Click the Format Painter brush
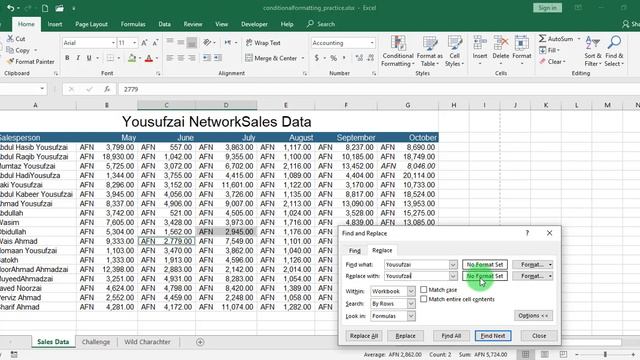The width and height of the screenshot is (640, 360). (10, 62)
